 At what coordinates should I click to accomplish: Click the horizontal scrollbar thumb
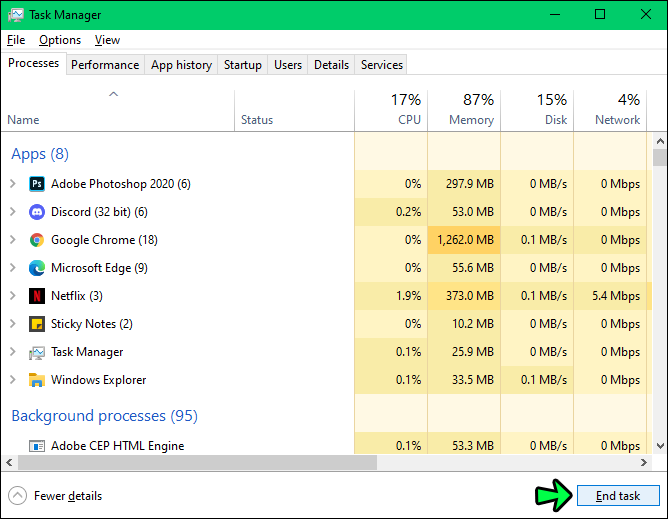click(x=197, y=462)
